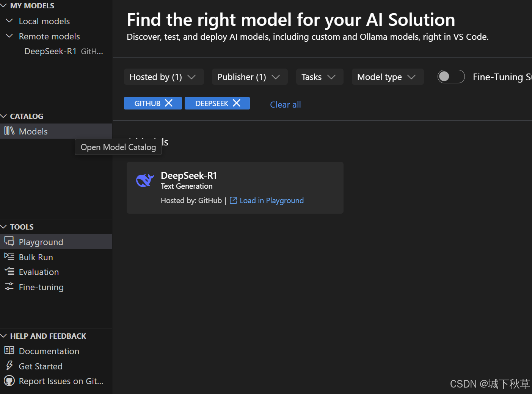Click external link icon before Load in Playground
532x394 pixels.
point(233,200)
